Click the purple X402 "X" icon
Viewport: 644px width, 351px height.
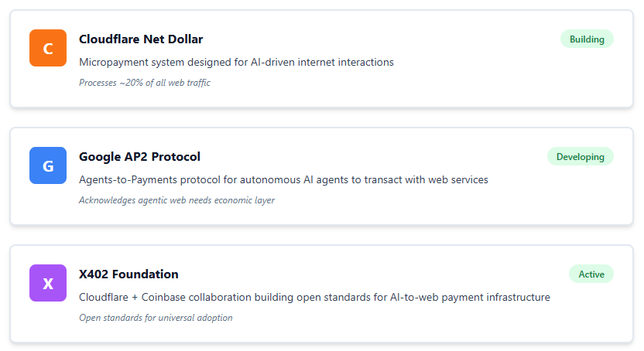[x=48, y=283]
